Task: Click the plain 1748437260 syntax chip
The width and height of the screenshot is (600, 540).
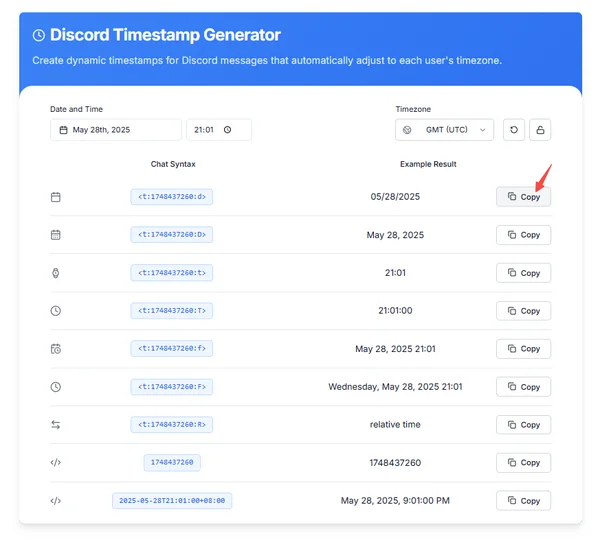Action: [172, 463]
